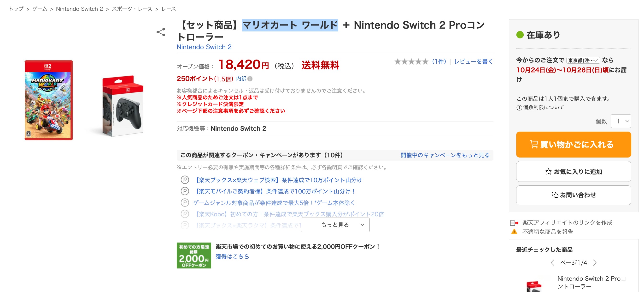Image resolution: width=644 pixels, height=292 pixels.
Task: Add item to cart with 買い物かごに入れる
Action: point(574,145)
